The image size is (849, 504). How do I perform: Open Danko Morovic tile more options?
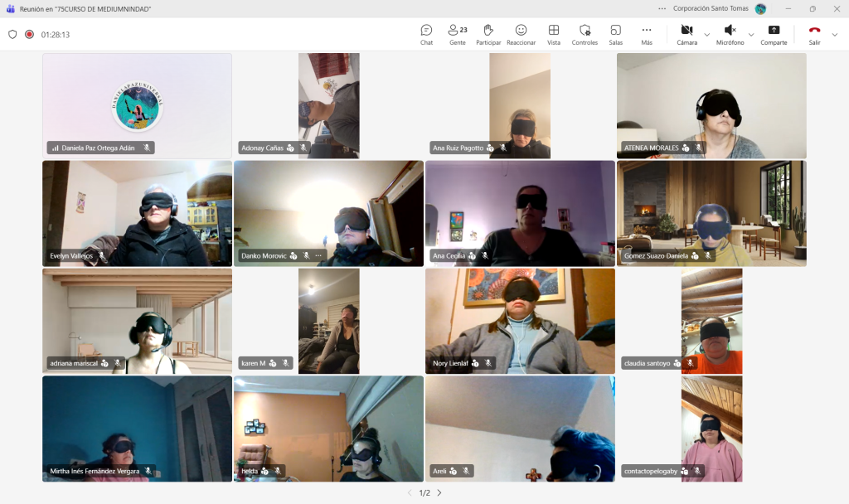(318, 255)
